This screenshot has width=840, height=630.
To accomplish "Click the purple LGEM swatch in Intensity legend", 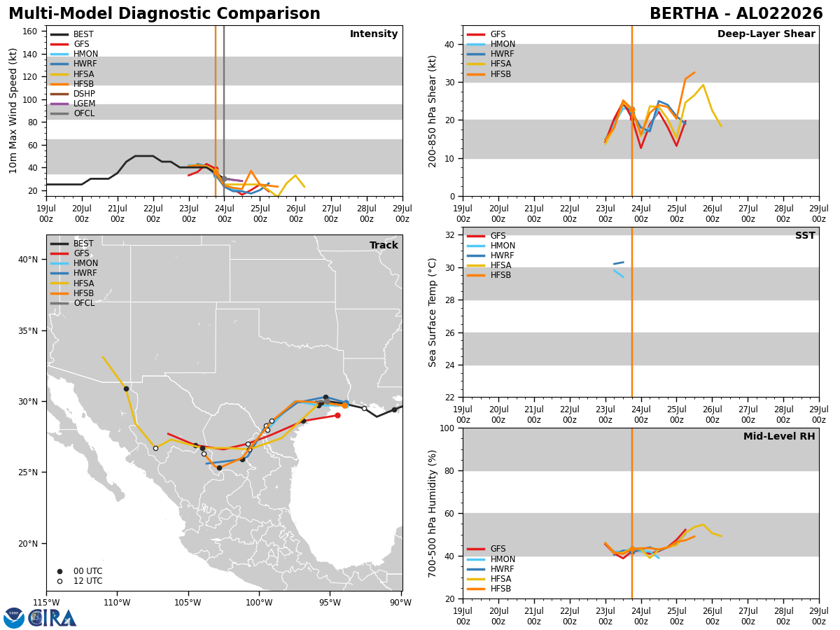I will [x=59, y=104].
